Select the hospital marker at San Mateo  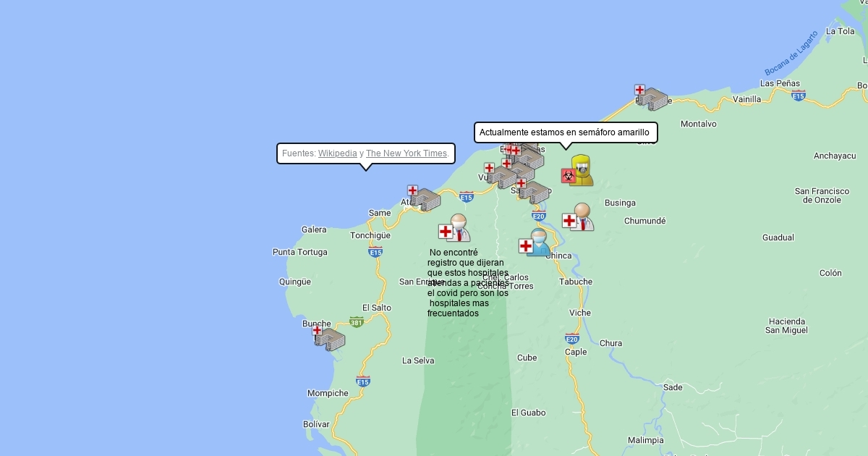534,191
